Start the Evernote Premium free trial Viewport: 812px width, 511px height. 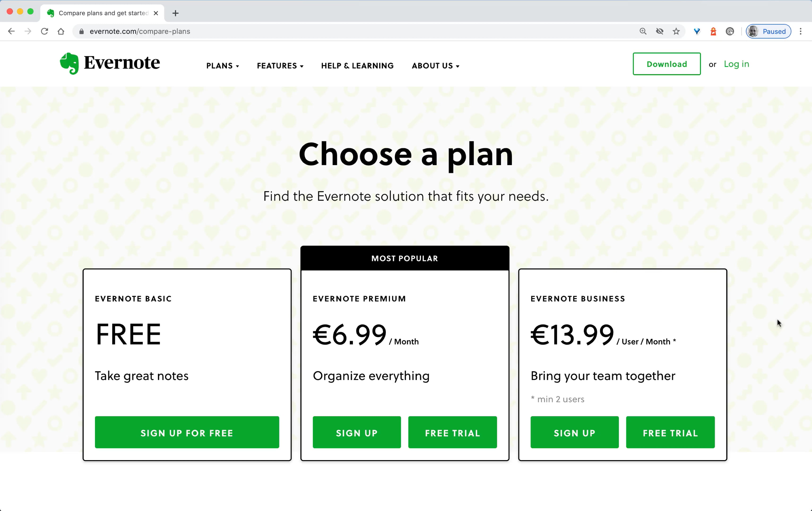[x=452, y=432]
